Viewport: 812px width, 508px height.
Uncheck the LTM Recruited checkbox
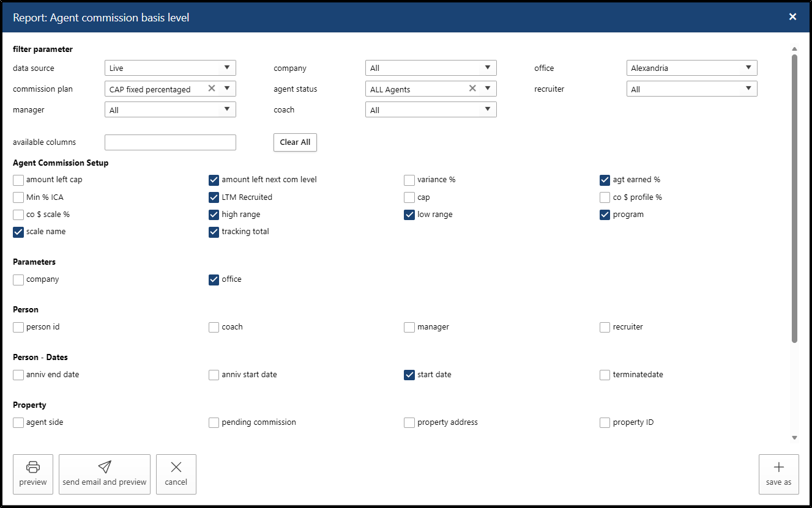(214, 197)
